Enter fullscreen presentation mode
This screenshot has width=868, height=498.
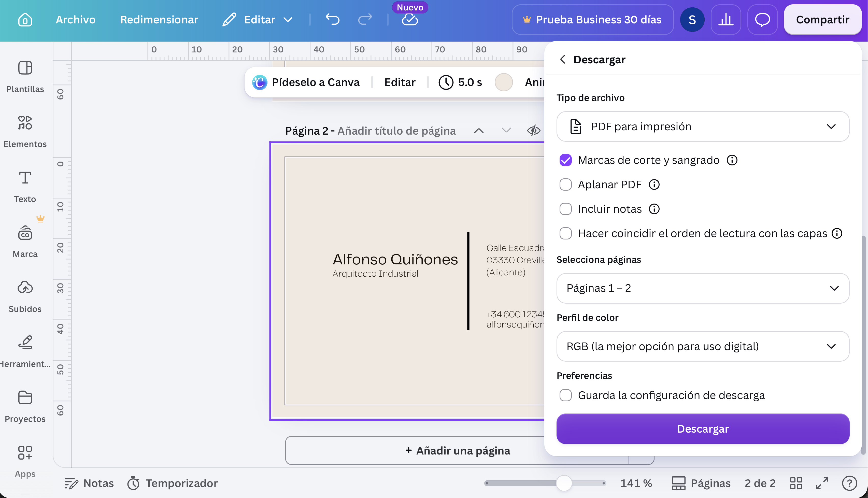822,483
